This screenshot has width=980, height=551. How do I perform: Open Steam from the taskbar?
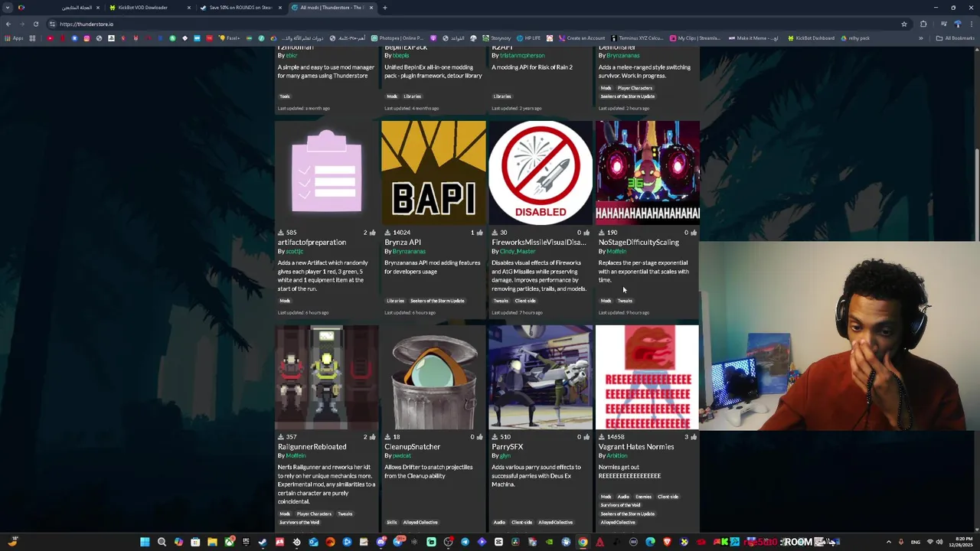point(263,542)
